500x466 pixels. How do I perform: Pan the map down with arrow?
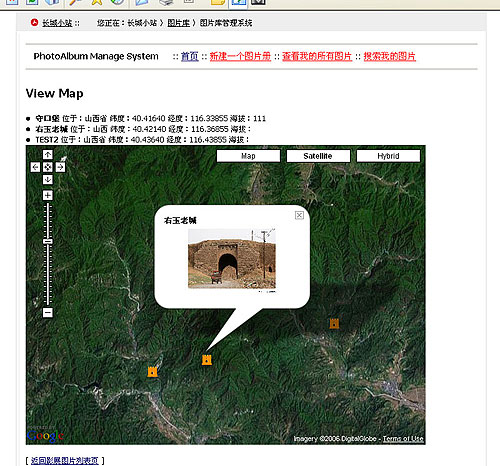(x=48, y=180)
